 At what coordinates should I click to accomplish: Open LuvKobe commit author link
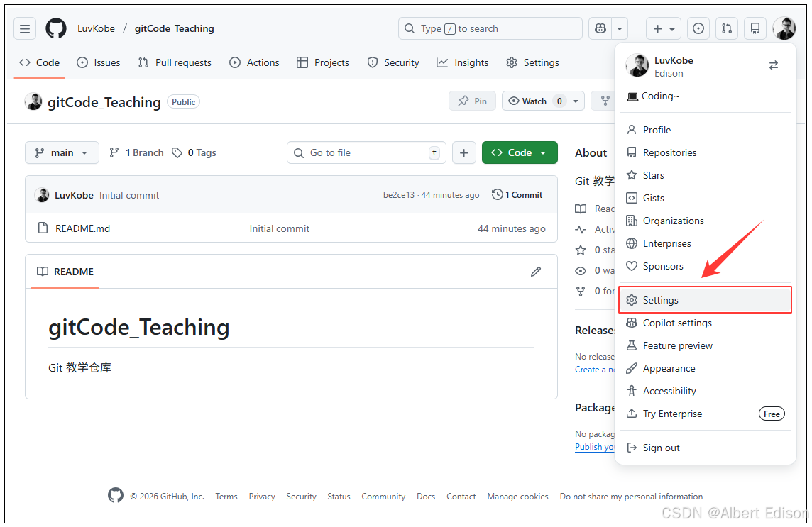click(74, 195)
